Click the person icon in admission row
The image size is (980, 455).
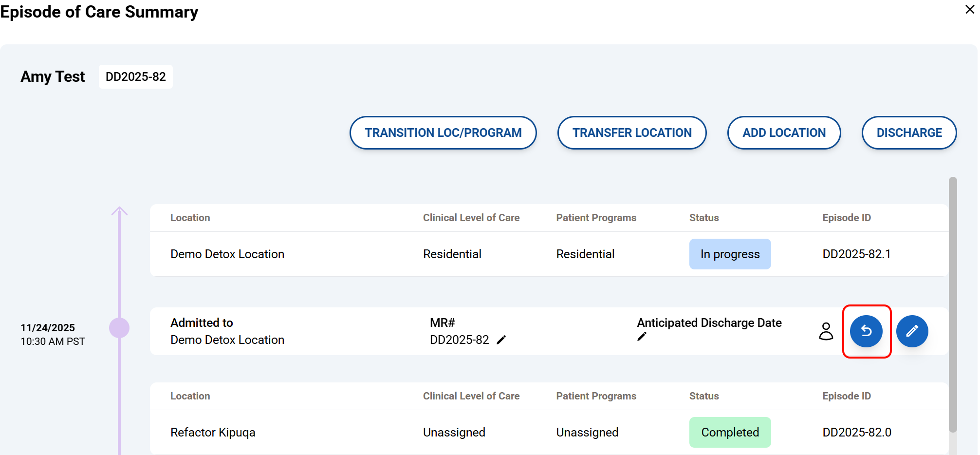[826, 331]
